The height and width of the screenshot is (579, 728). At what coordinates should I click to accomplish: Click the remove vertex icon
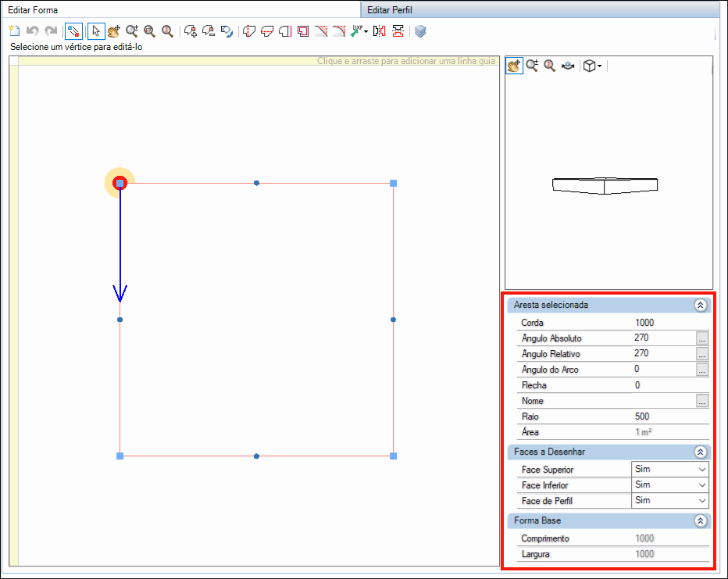click(209, 31)
